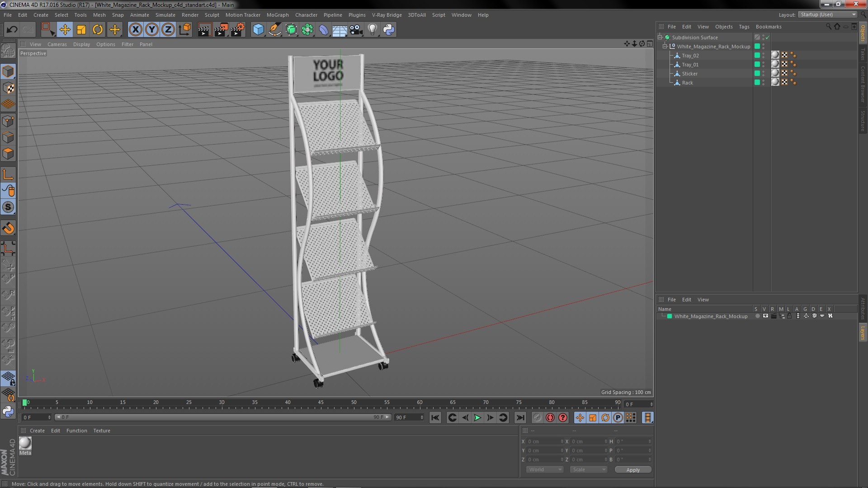The width and height of the screenshot is (868, 488).
Task: Select the Live Selection tool
Action: [x=48, y=30]
